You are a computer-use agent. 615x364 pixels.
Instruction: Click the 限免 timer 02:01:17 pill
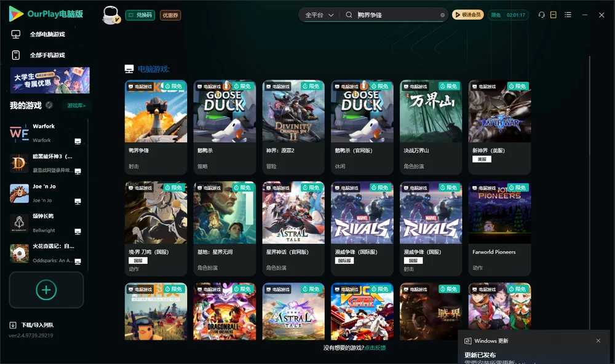508,15
